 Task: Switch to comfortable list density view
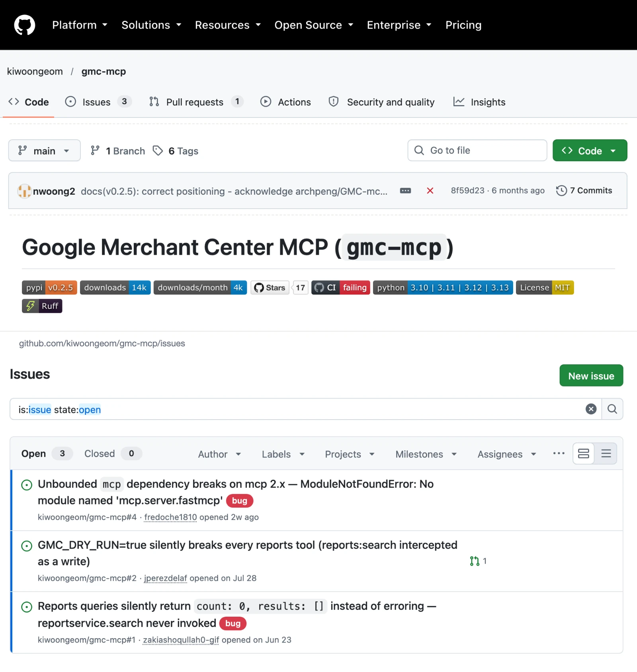(584, 454)
